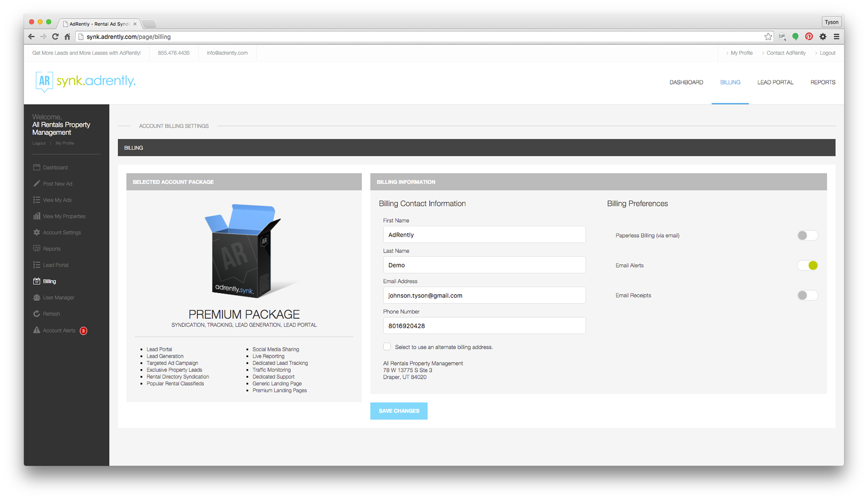Open the Tyson profile switcher
The image size is (868, 500).
[831, 22]
